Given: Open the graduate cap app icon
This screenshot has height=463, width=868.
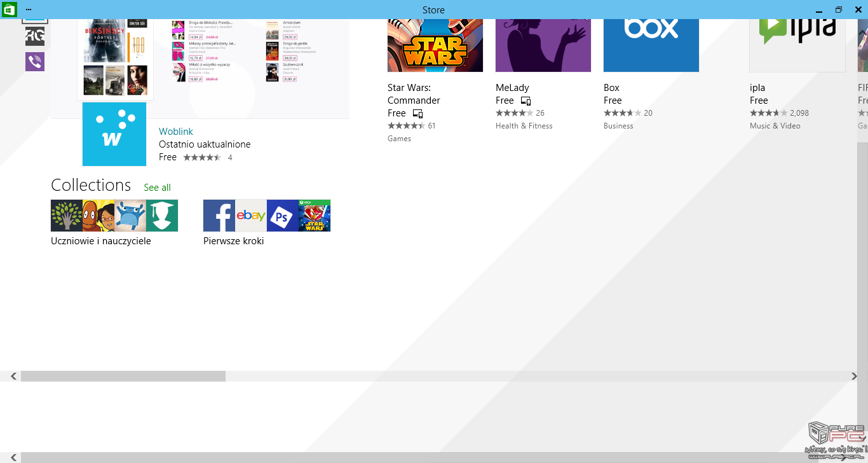Looking at the screenshot, I should (162, 216).
